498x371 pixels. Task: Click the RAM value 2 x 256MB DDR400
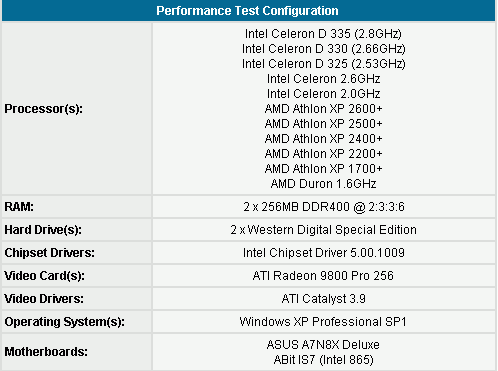297,207
